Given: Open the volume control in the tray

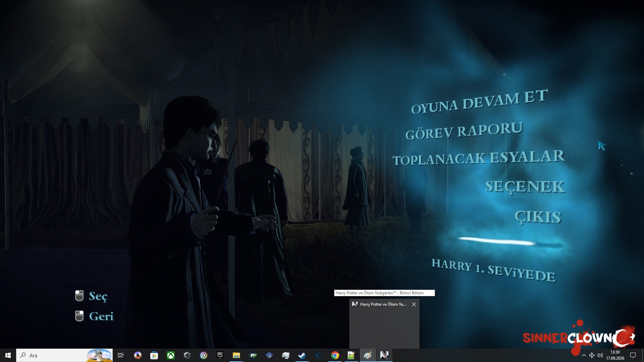Looking at the screenshot, I should click(600, 355).
